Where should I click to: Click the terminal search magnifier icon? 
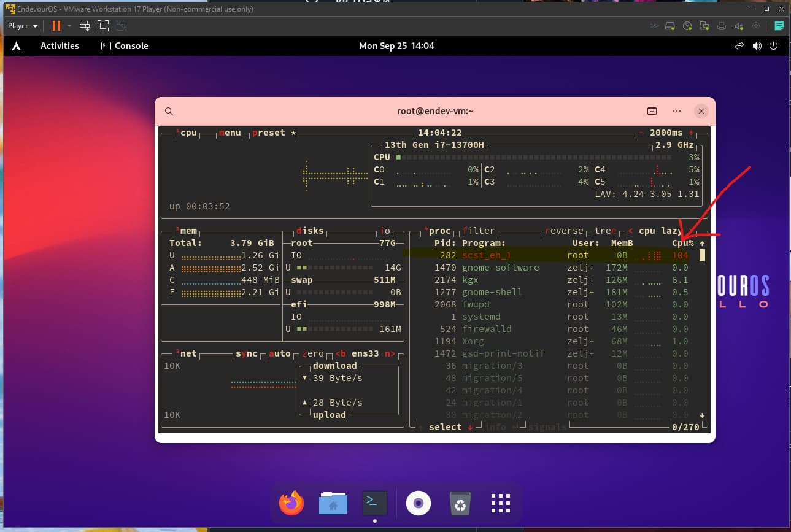[169, 111]
